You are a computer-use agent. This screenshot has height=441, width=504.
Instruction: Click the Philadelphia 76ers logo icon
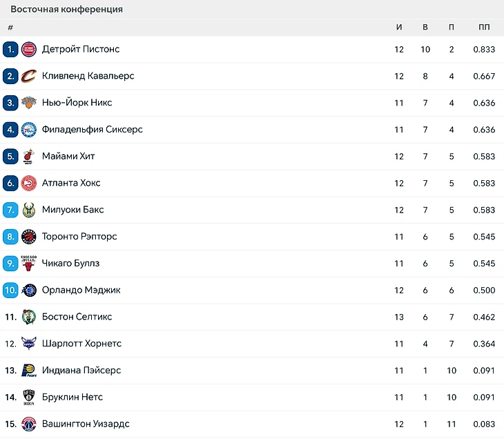[29, 130]
